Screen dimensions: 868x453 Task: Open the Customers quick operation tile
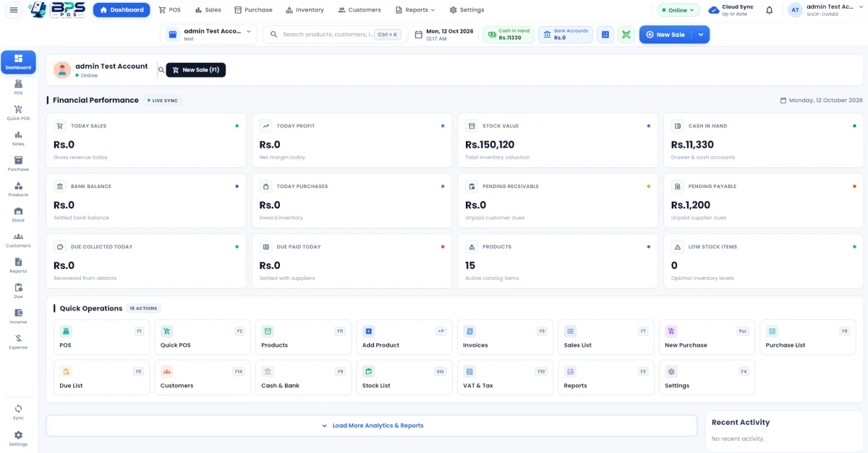[203, 378]
